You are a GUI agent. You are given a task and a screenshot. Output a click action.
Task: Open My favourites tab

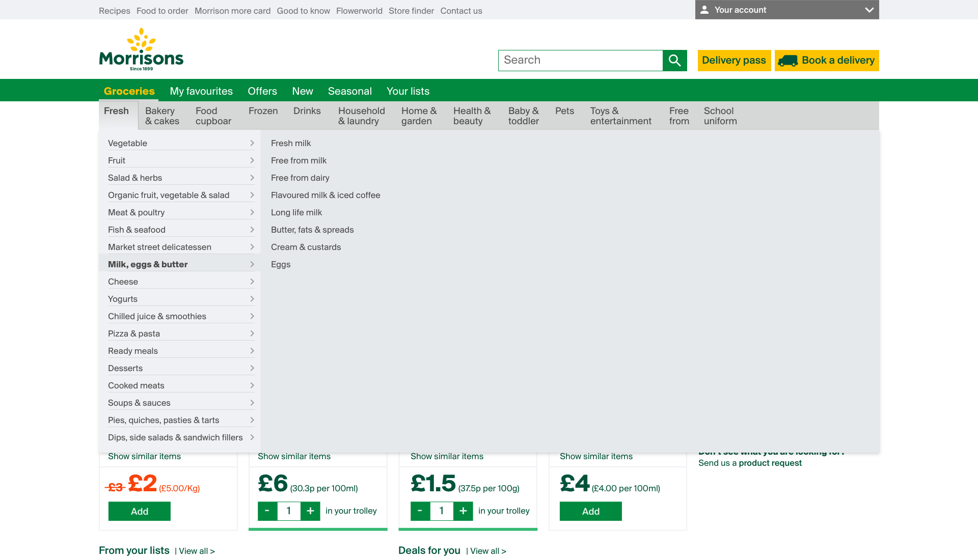tap(201, 91)
